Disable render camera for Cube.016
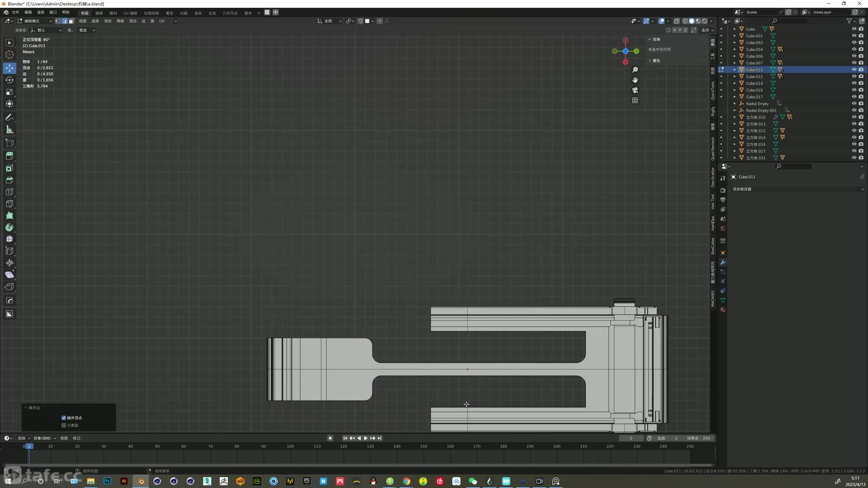The height and width of the screenshot is (488, 868). tap(861, 90)
